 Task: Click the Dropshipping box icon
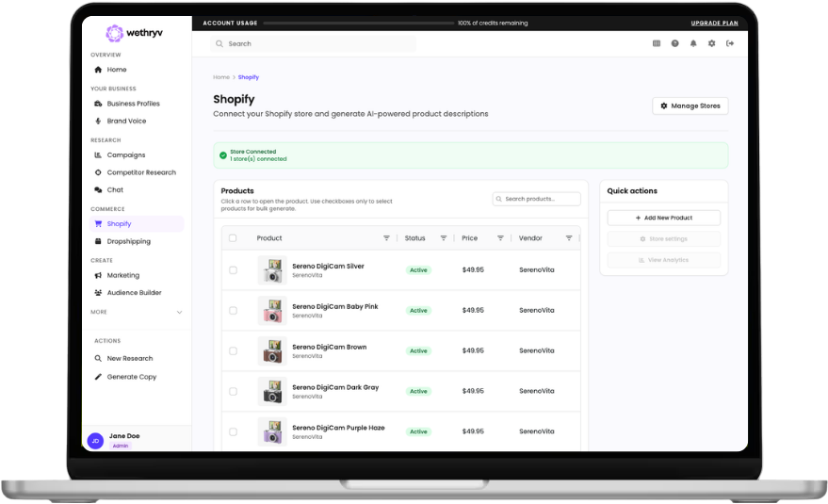tap(98, 241)
